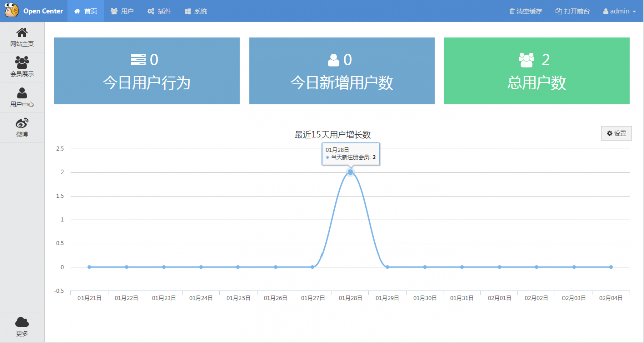
Task: Click the 更多 cloud icon at sidebar bottom
Action: [22, 322]
